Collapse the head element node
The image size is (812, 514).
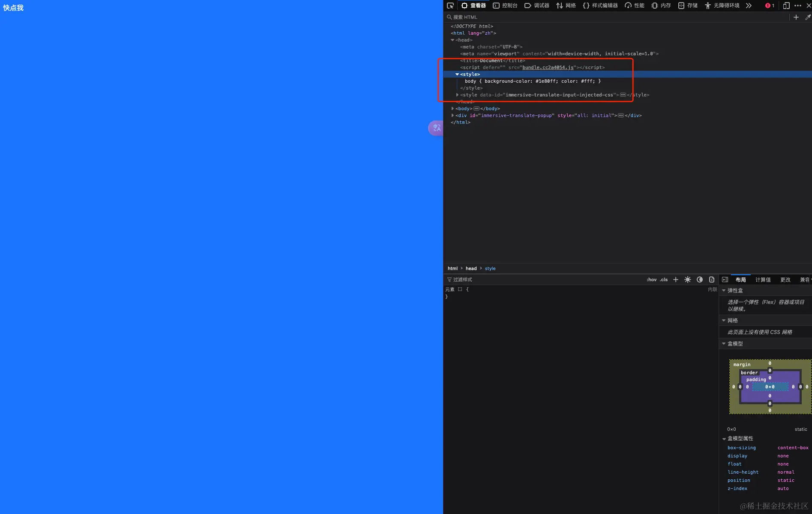point(452,40)
